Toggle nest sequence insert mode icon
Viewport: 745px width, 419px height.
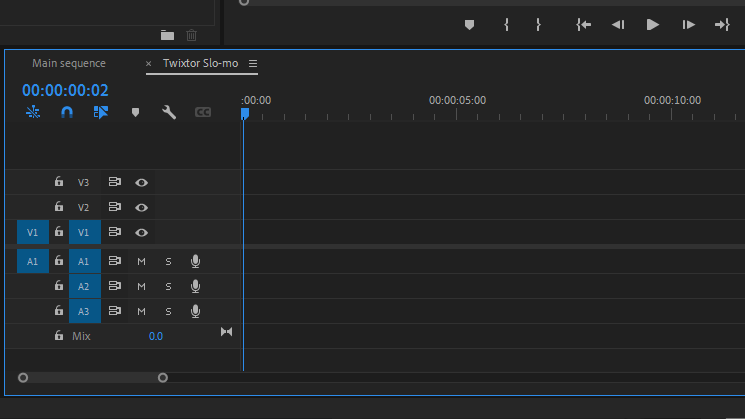pos(33,112)
